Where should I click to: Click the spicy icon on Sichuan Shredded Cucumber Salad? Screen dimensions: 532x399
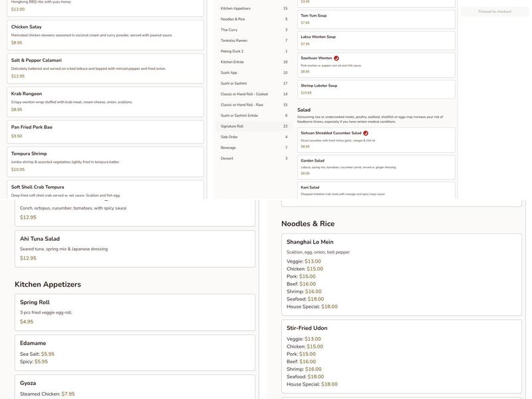pyautogui.click(x=366, y=133)
